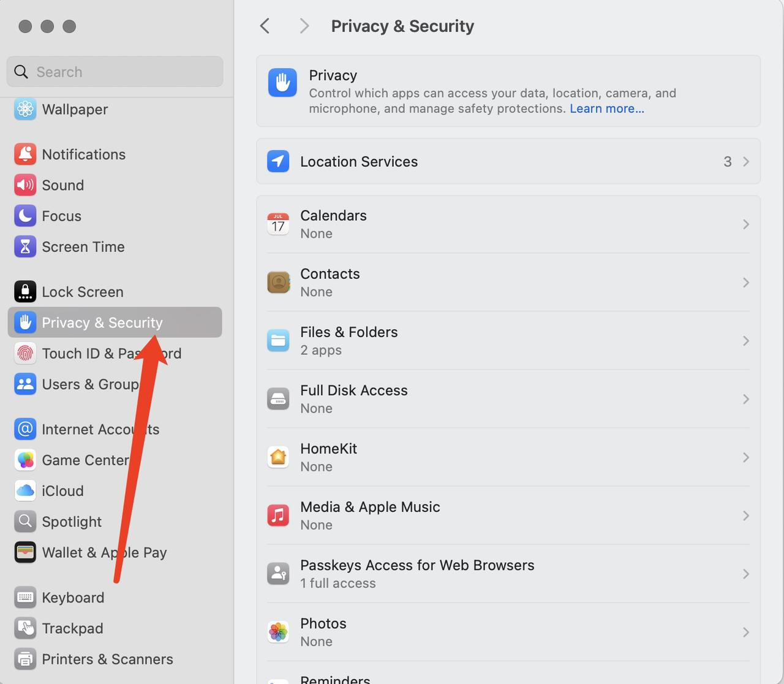The height and width of the screenshot is (684, 784).
Task: Click the magnifier icon in the Search field
Action: [21, 72]
